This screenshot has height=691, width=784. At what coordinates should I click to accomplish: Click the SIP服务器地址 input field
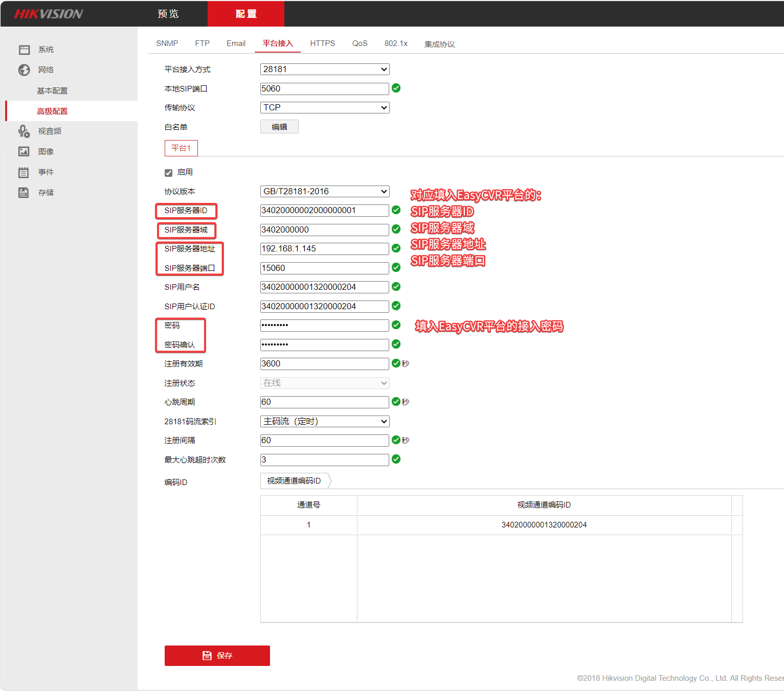tap(324, 249)
